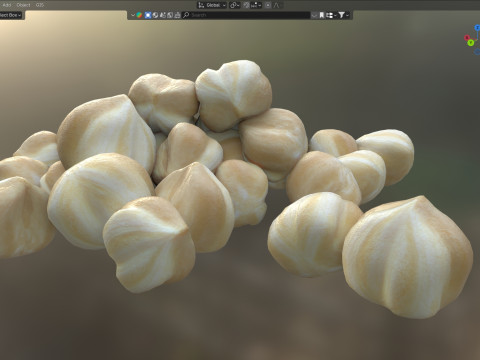Open the display settings dropdown near filter
Screen dimensions: 480x360
tap(331, 15)
